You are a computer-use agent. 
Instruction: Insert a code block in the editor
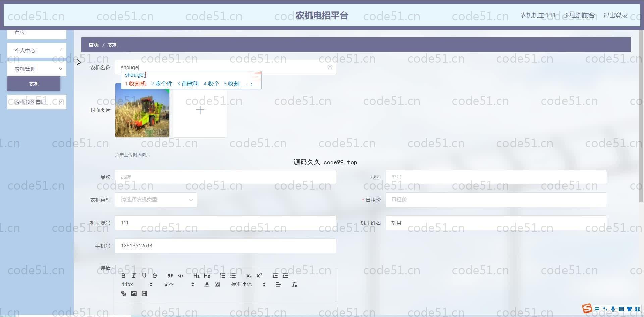point(181,276)
